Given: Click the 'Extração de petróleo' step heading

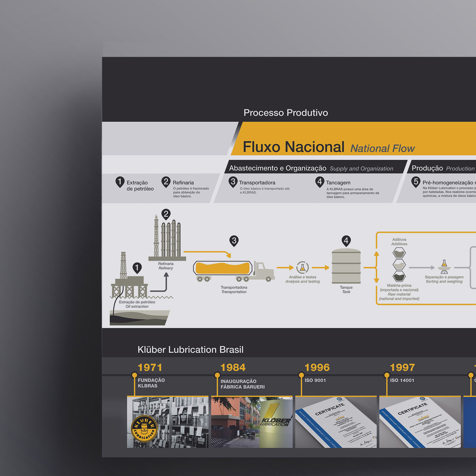Looking at the screenshot, I should pos(140,186).
